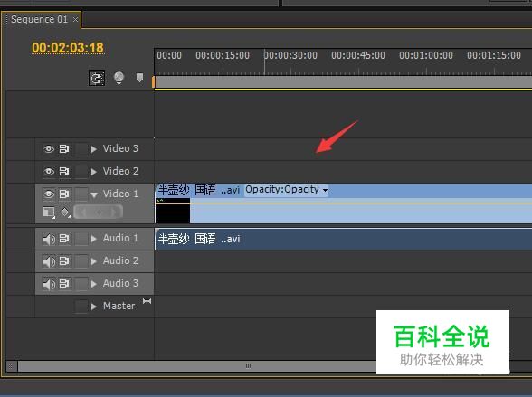
Task: Collapse the Video 1 track
Action: [94, 194]
